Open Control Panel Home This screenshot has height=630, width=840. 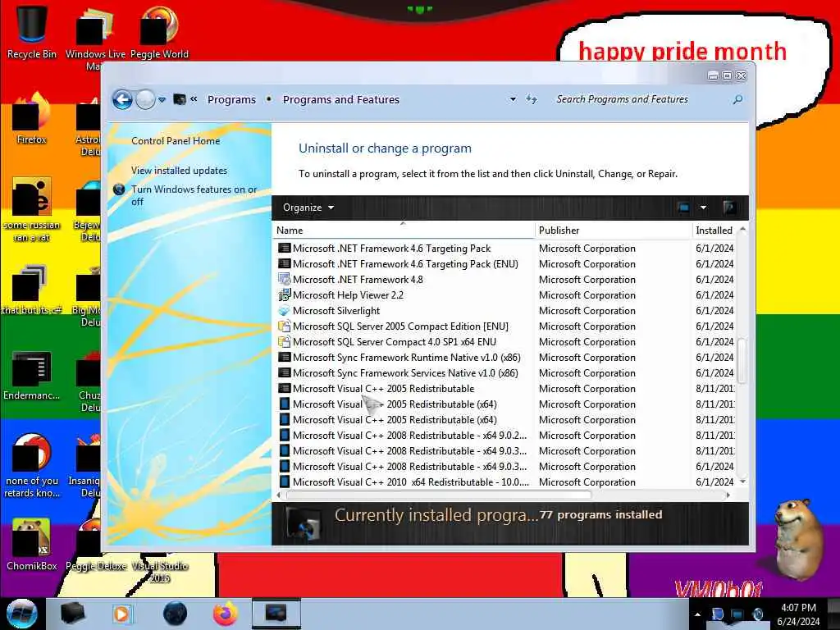[x=176, y=141]
